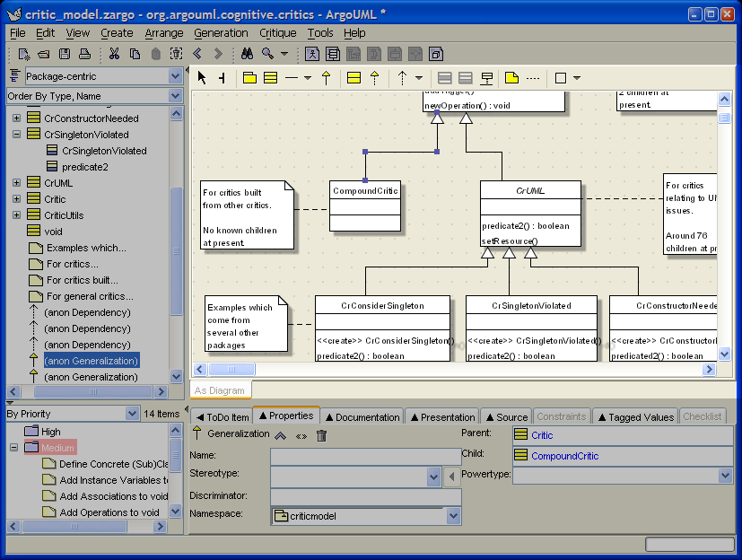Click the Cut scissors icon in toolbar
The width and height of the screenshot is (742, 560).
[114, 54]
